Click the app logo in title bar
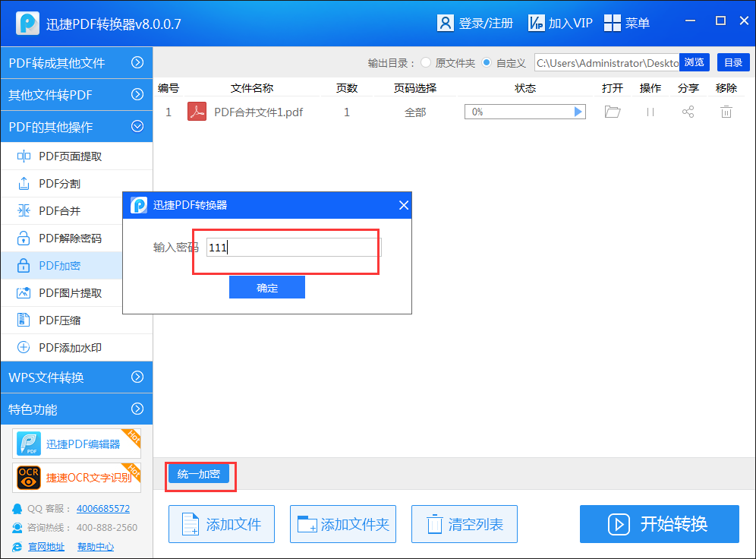 pos(27,23)
